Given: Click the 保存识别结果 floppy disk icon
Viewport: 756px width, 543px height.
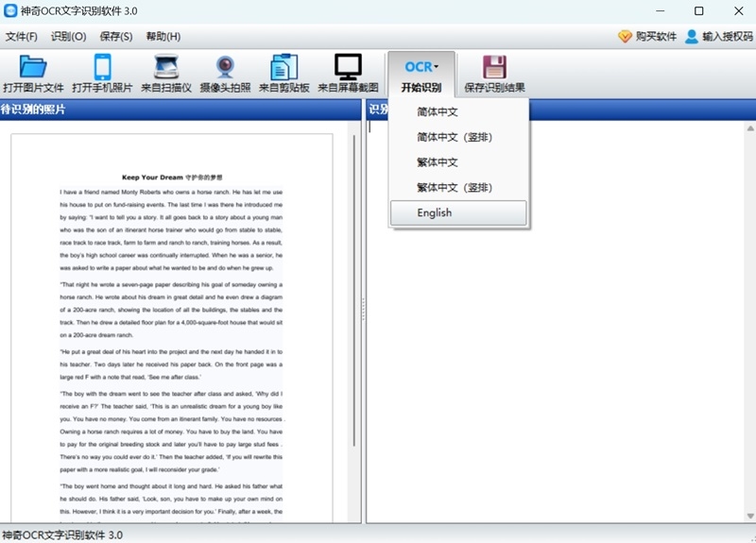Looking at the screenshot, I should [x=494, y=67].
